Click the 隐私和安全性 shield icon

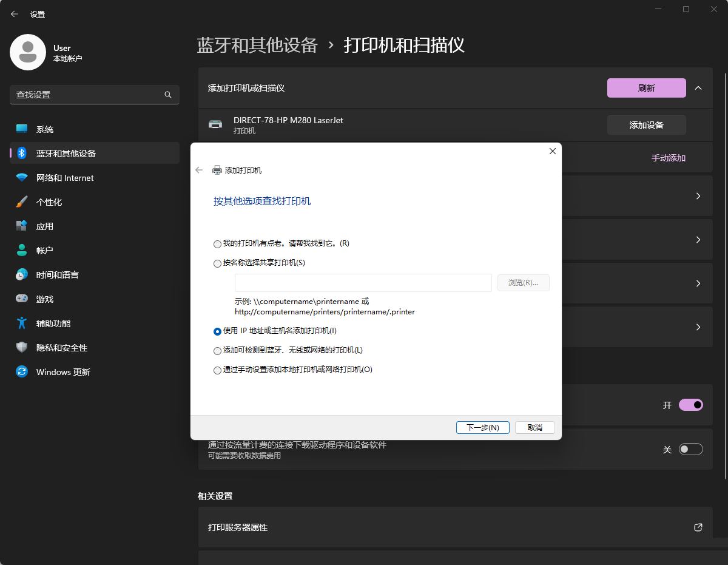pyautogui.click(x=22, y=347)
